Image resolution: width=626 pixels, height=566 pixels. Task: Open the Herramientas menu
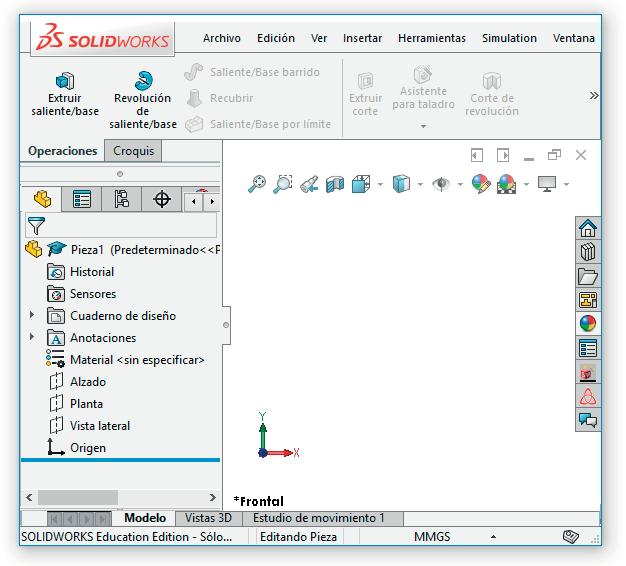(x=432, y=38)
